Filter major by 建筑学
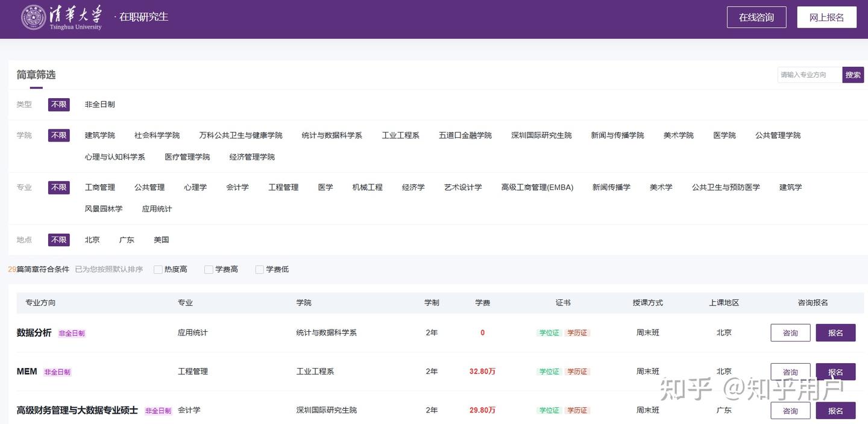 click(x=791, y=187)
